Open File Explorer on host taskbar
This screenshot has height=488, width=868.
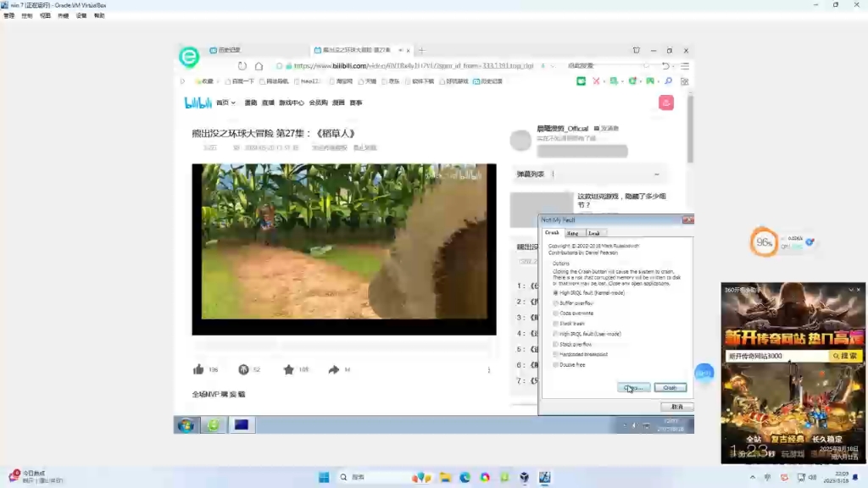click(x=445, y=478)
